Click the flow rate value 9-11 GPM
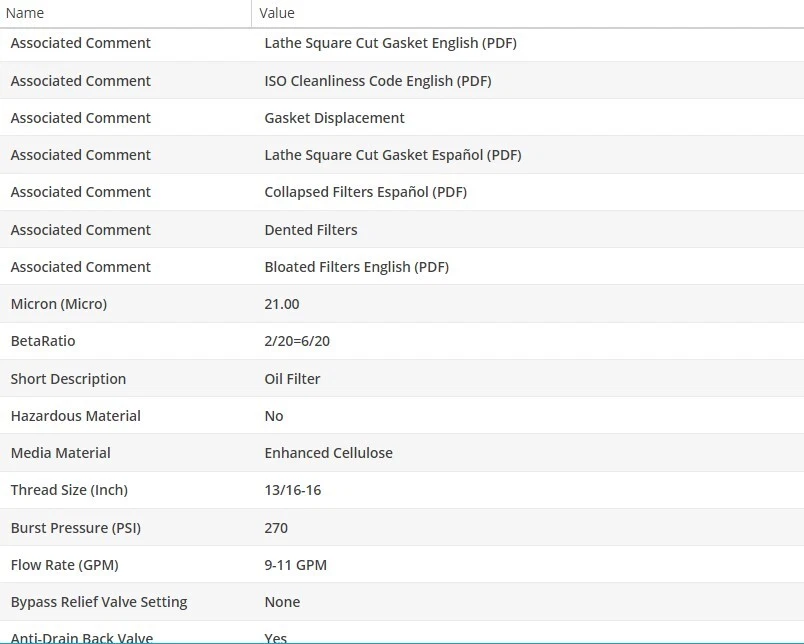This screenshot has width=804, height=644. [295, 565]
